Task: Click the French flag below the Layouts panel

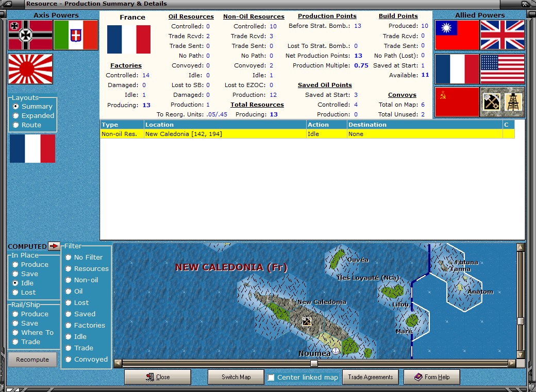Action: [32, 148]
